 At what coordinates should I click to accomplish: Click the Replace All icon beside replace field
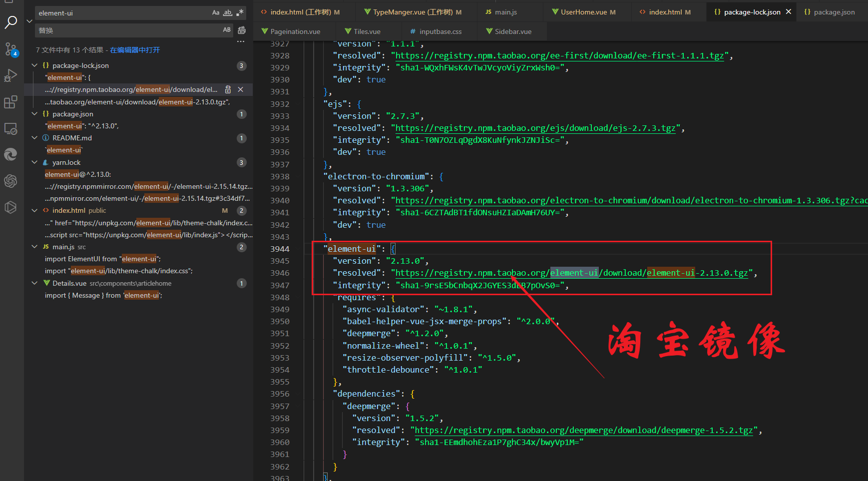[x=242, y=30]
